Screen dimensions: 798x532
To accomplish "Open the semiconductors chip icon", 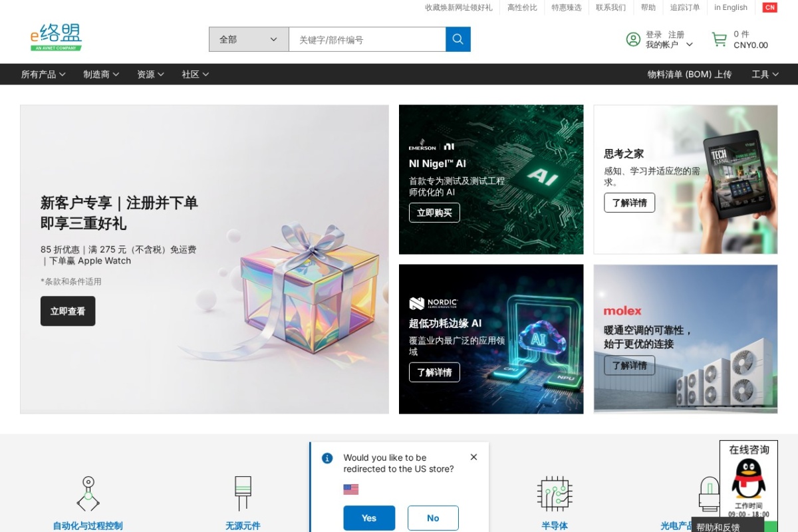I will 555,493.
